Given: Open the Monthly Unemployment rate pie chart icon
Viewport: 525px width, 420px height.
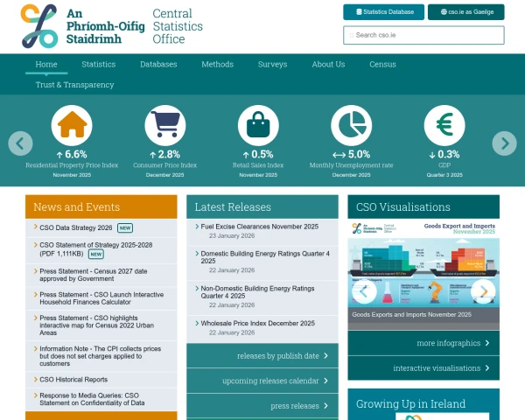Looking at the screenshot, I should pyautogui.click(x=351, y=125).
